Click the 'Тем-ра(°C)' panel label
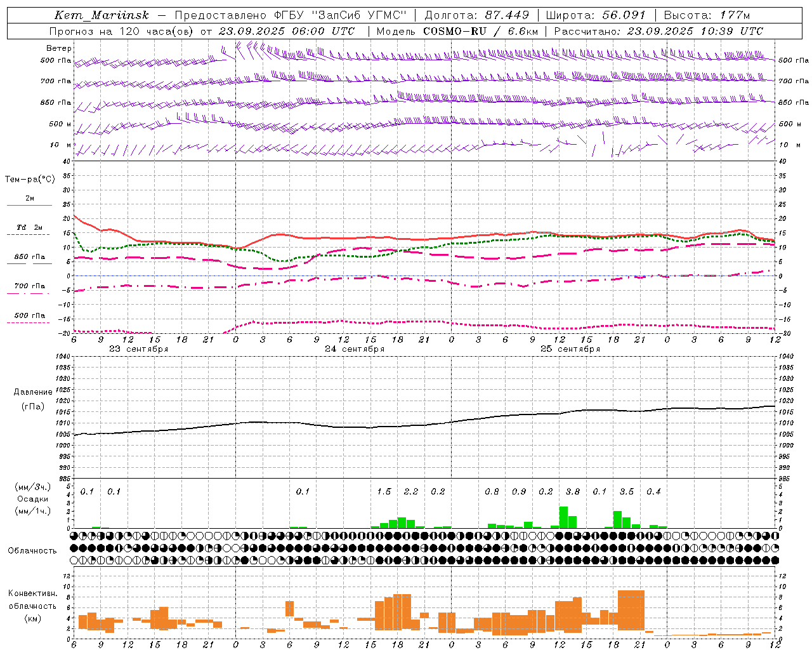The width and height of the screenshot is (812, 650). [30, 180]
